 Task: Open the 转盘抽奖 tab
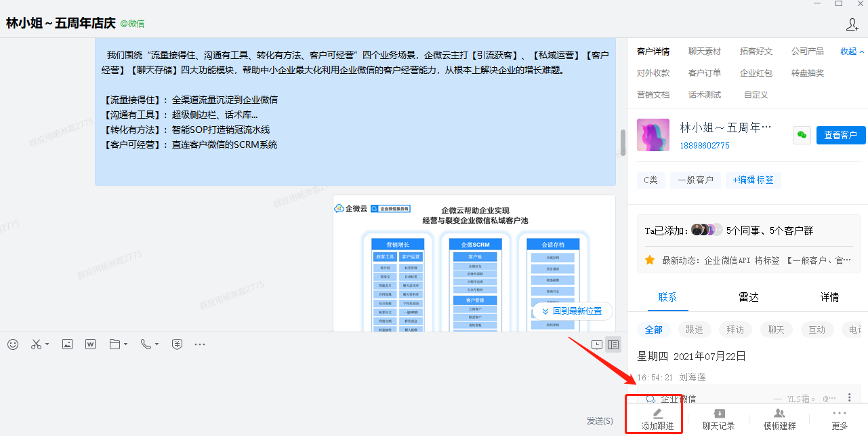808,73
